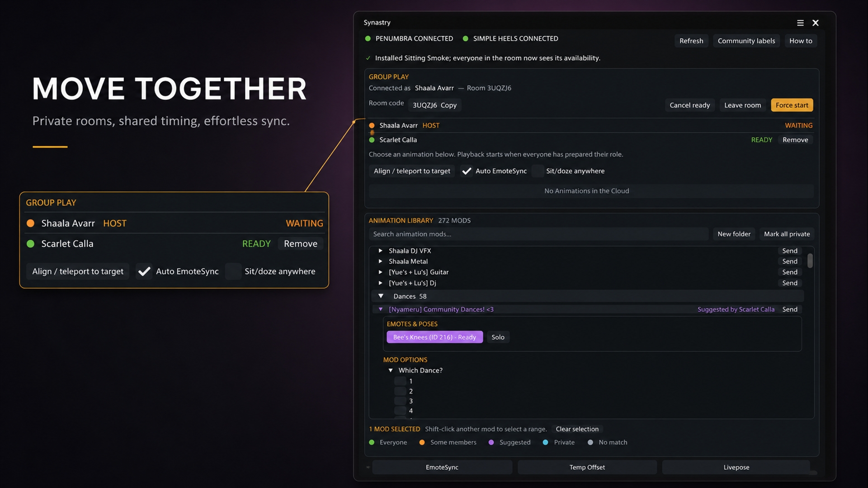The width and height of the screenshot is (868, 488).
Task: Enable the Sit/doze anywhere checkbox in Synastry window
Action: (x=538, y=171)
